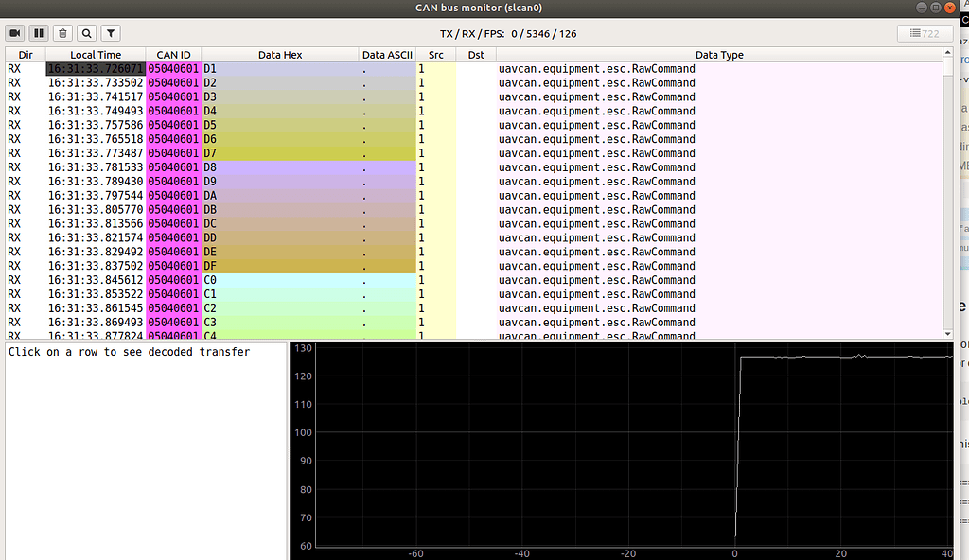Click the data hex cell DA

pyautogui.click(x=280, y=195)
